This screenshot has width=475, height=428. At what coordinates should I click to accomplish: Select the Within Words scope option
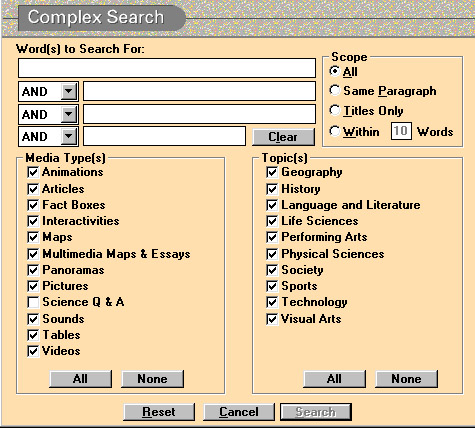click(x=334, y=131)
